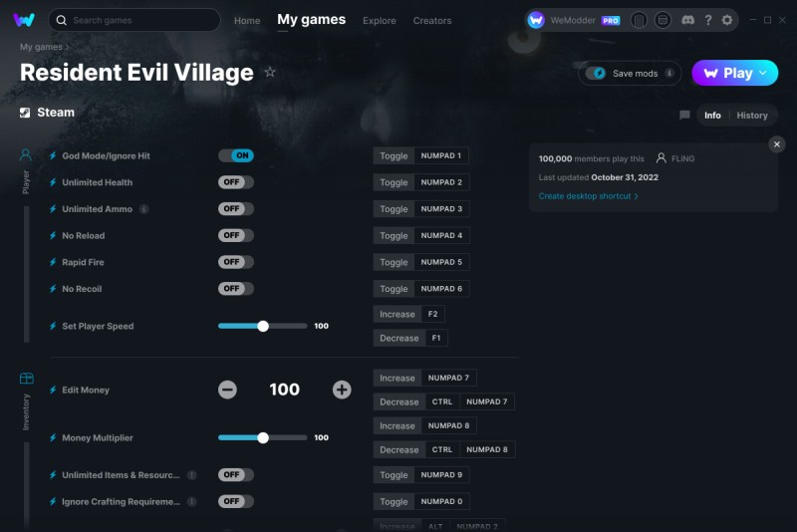Open the Explore tab
The width and height of the screenshot is (797, 532).
click(380, 21)
